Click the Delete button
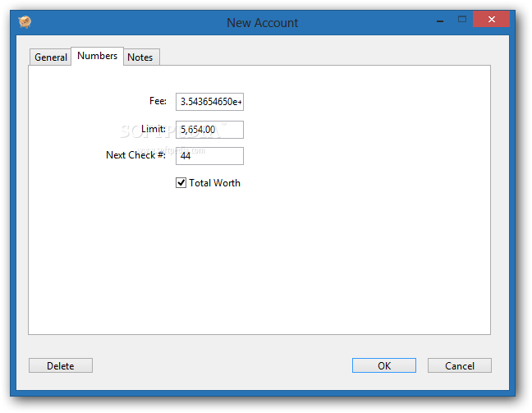The height and width of the screenshot is (413, 532). click(x=61, y=365)
